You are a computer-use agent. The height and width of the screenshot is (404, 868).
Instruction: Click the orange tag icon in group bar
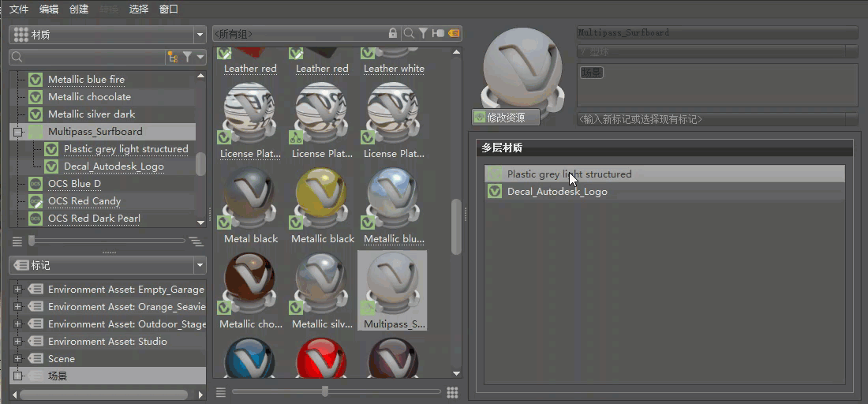[454, 33]
